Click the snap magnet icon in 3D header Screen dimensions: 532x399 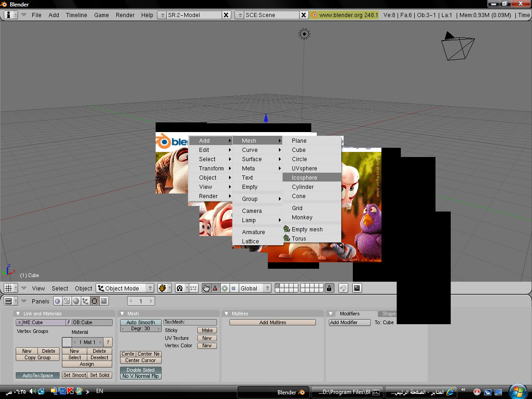(343, 288)
